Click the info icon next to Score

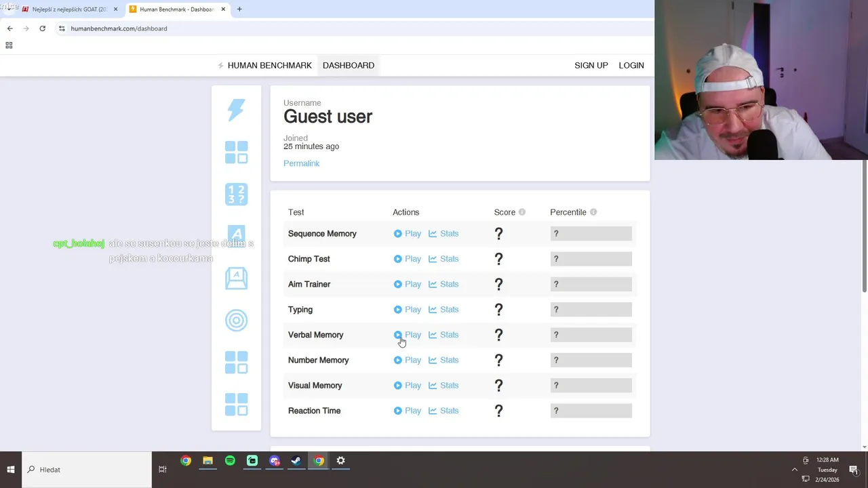pos(522,212)
